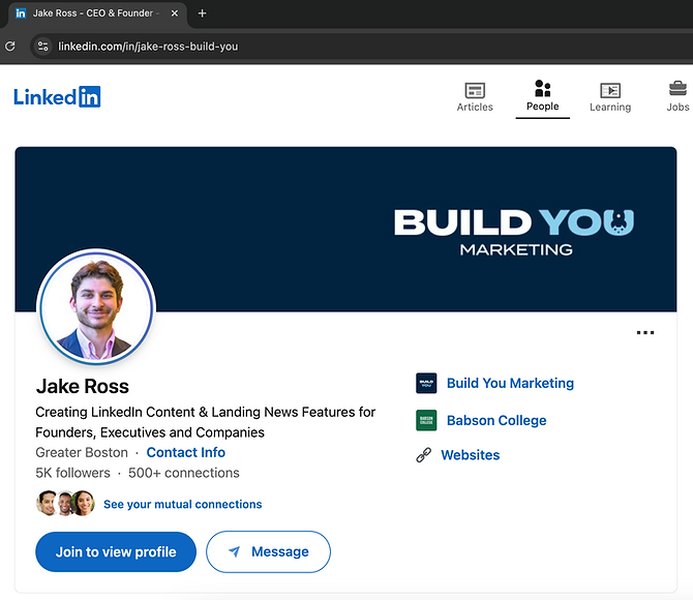This screenshot has width=693, height=600.
Task: Click the URL address bar text
Action: pyautogui.click(x=148, y=46)
